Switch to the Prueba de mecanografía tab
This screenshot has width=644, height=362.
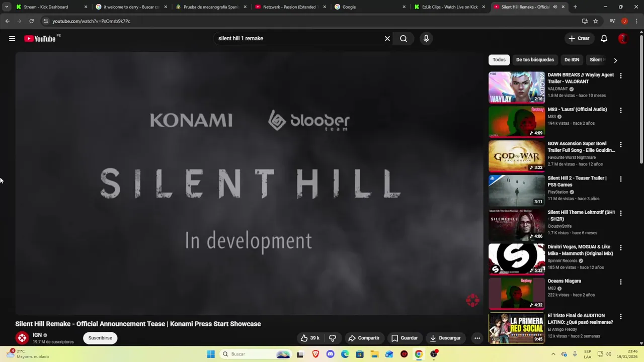click(x=211, y=7)
